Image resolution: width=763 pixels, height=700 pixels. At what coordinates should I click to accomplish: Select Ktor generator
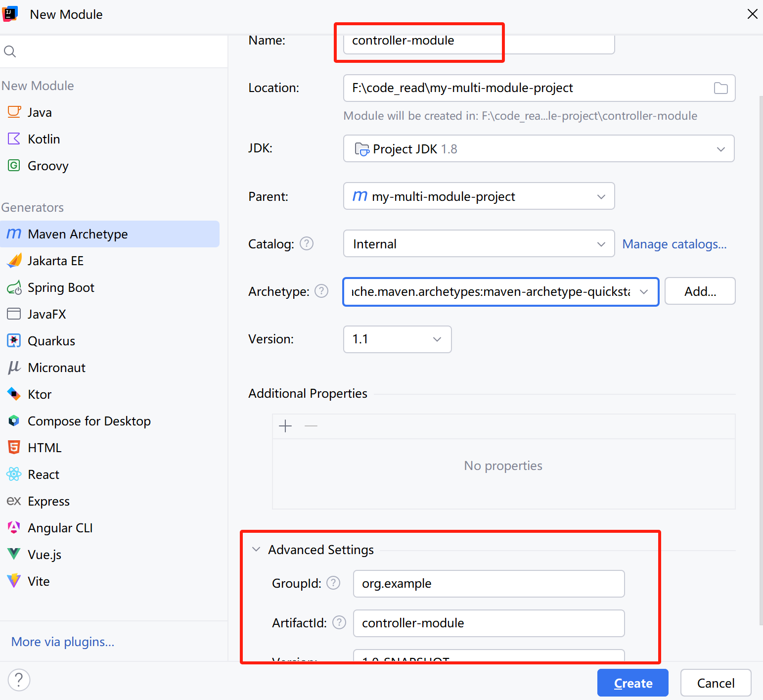tap(110, 394)
